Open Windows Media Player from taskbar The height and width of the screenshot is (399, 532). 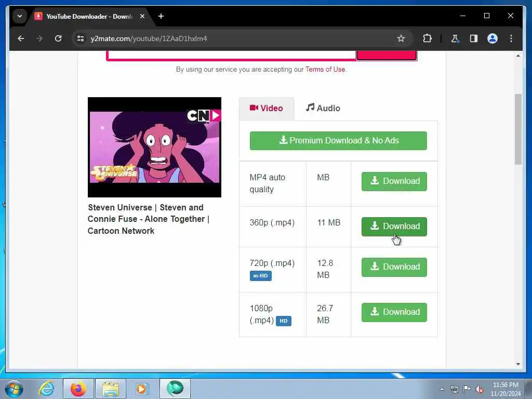coord(141,389)
